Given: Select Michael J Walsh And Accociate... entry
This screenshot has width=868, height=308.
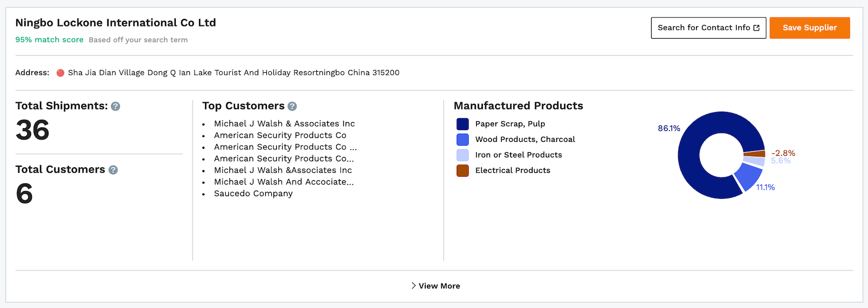Looking at the screenshot, I should tap(284, 182).
